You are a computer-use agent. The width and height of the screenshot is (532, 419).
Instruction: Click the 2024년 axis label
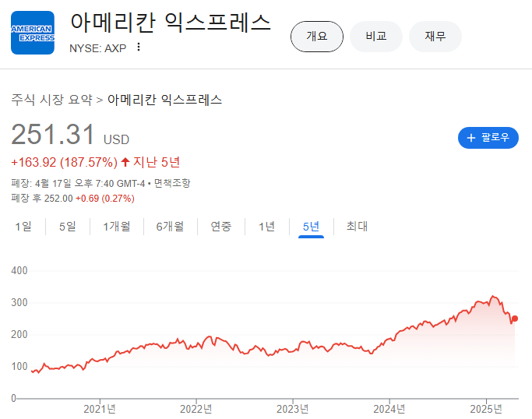pyautogui.click(x=389, y=409)
